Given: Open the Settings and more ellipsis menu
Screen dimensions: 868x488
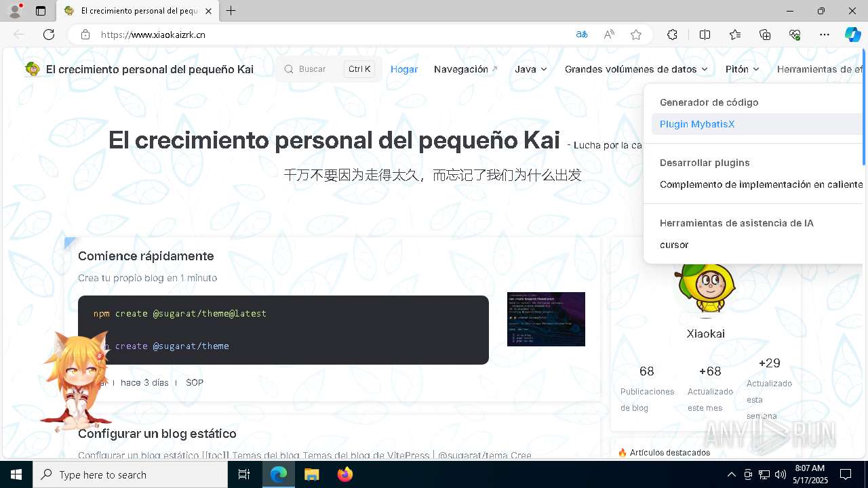Looking at the screenshot, I should point(825,35).
